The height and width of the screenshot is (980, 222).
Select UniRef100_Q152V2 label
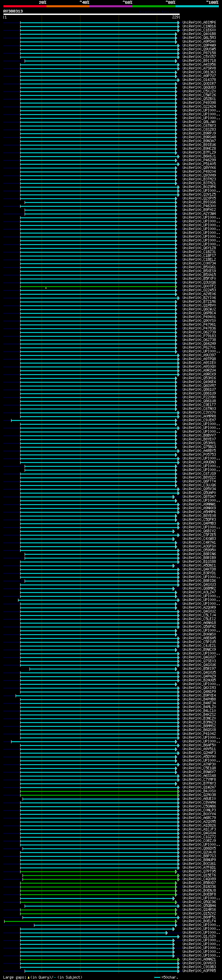click(x=199, y=913)
